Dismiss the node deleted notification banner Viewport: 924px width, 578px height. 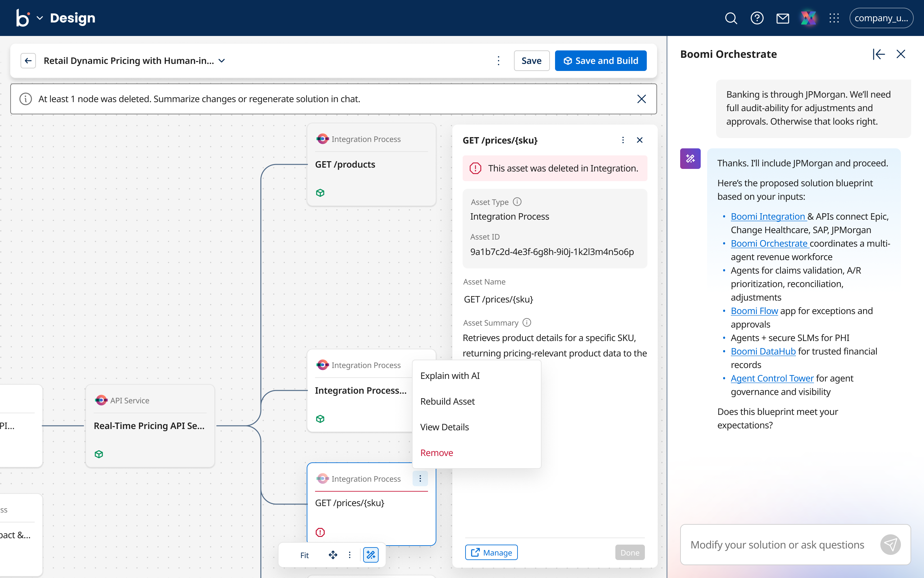[x=641, y=99]
